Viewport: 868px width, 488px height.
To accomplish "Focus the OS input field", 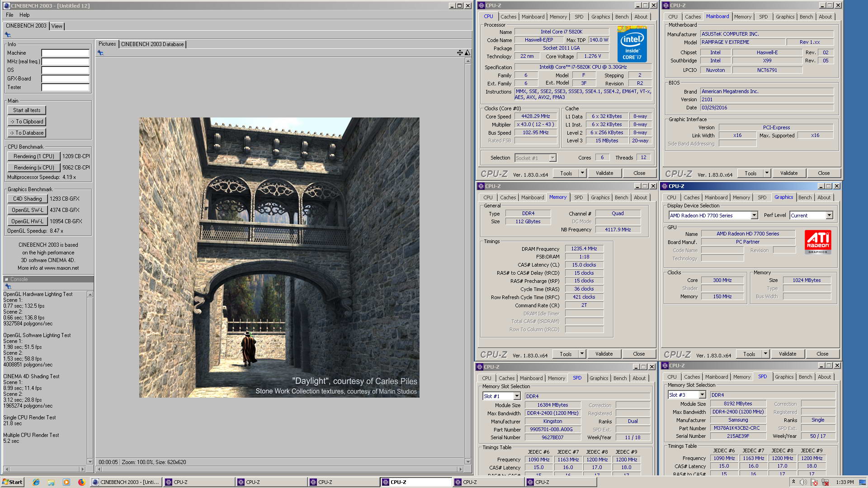I will [x=66, y=70].
